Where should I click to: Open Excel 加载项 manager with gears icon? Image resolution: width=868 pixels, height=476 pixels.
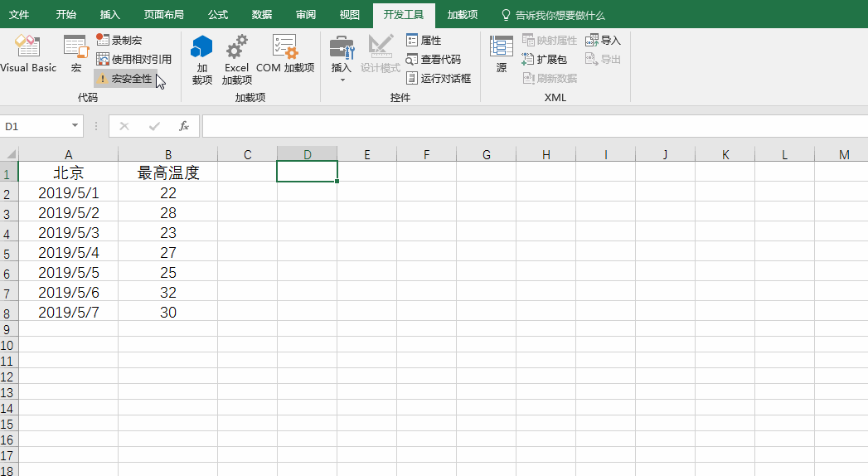tap(237, 60)
